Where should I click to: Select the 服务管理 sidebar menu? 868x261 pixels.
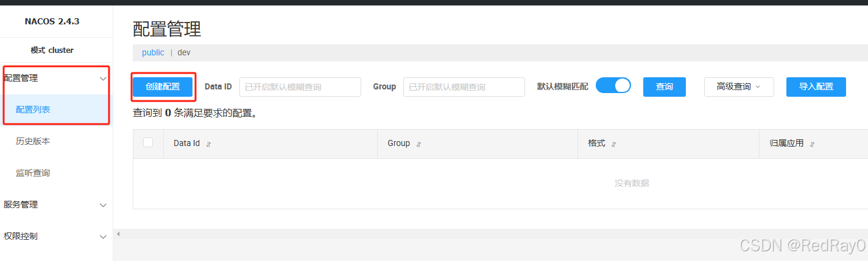56,204
